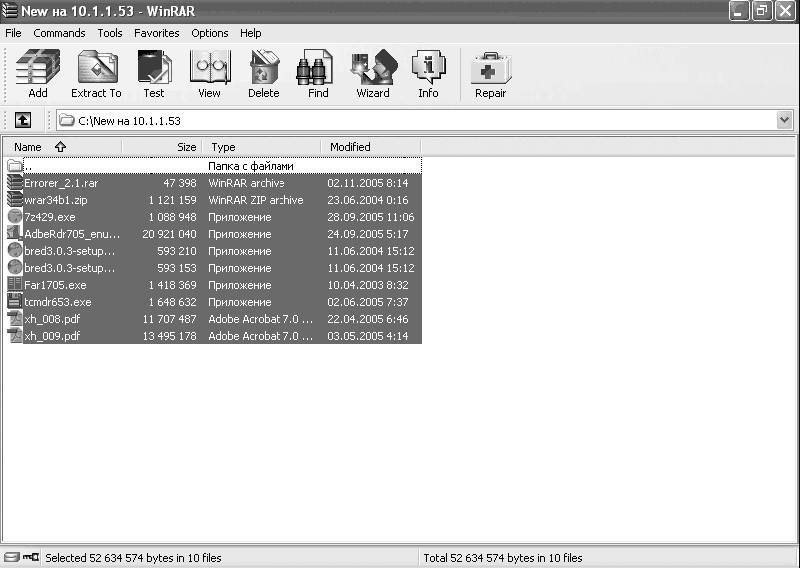Sort the list by Modified column

(350, 147)
